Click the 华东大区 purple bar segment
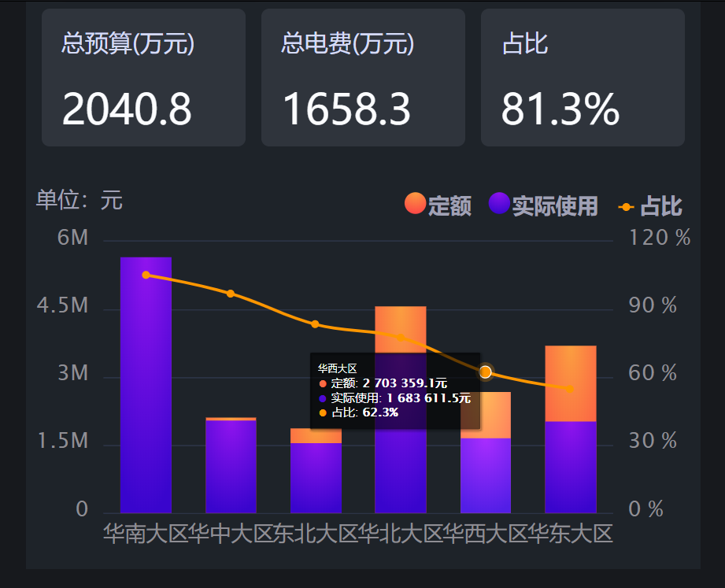This screenshot has width=725, height=588. pyautogui.click(x=571, y=468)
